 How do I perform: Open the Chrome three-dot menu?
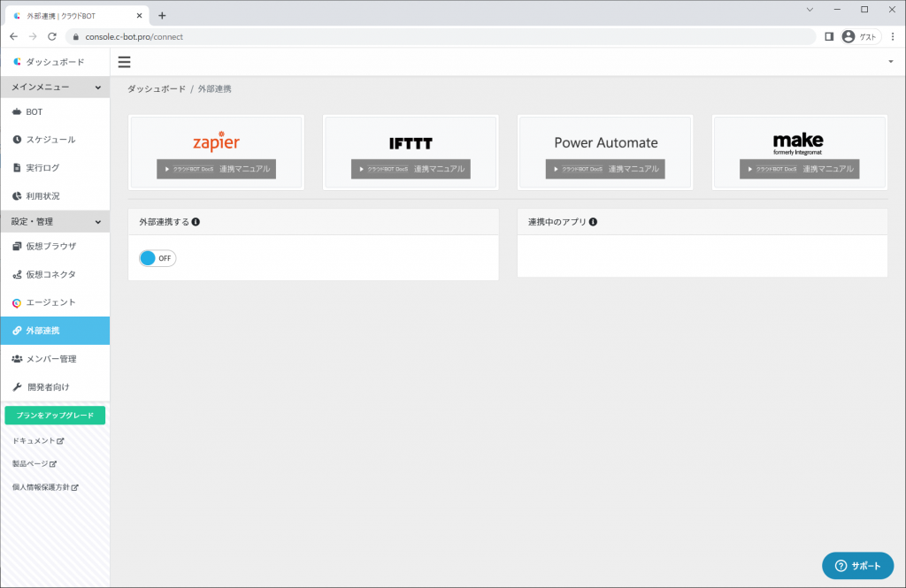coord(893,36)
